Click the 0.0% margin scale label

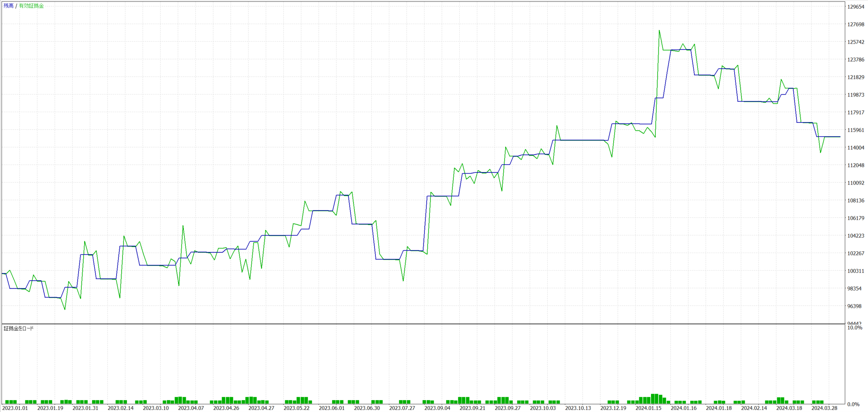pos(854,404)
